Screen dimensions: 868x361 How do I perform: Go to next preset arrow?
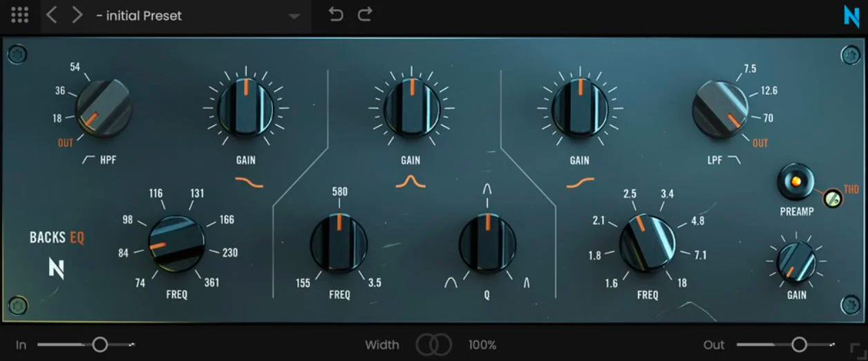(77, 15)
